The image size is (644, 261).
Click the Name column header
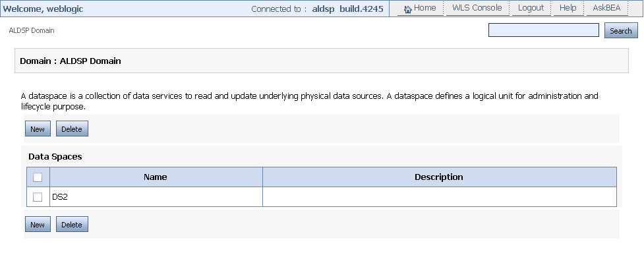(156, 177)
